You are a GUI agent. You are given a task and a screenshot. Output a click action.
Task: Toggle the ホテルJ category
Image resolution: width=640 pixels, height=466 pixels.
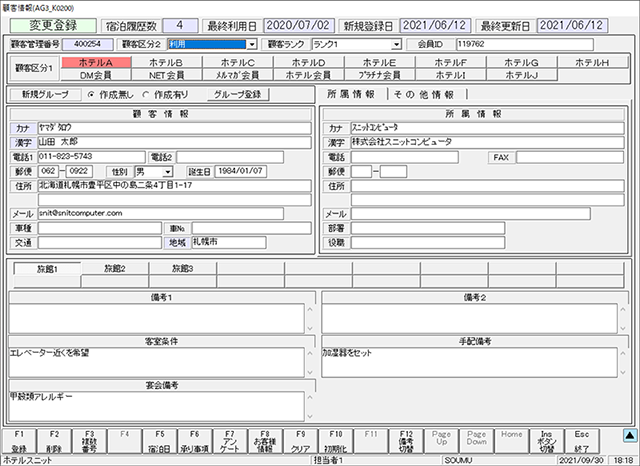tap(522, 75)
